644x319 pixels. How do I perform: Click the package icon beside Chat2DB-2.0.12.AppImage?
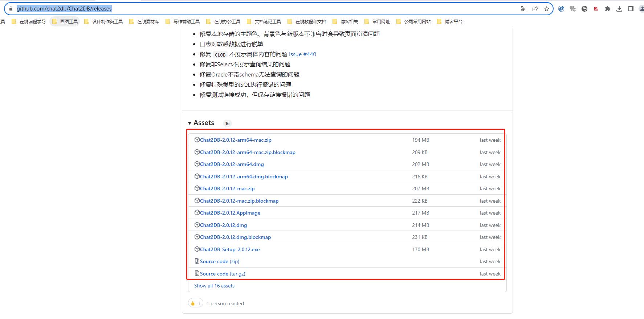tap(197, 212)
